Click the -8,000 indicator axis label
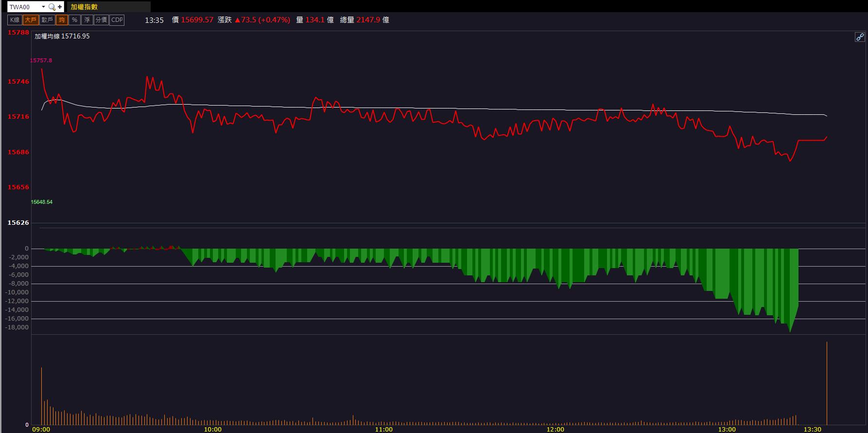Screen dimensions: 868x433 coord(19,284)
